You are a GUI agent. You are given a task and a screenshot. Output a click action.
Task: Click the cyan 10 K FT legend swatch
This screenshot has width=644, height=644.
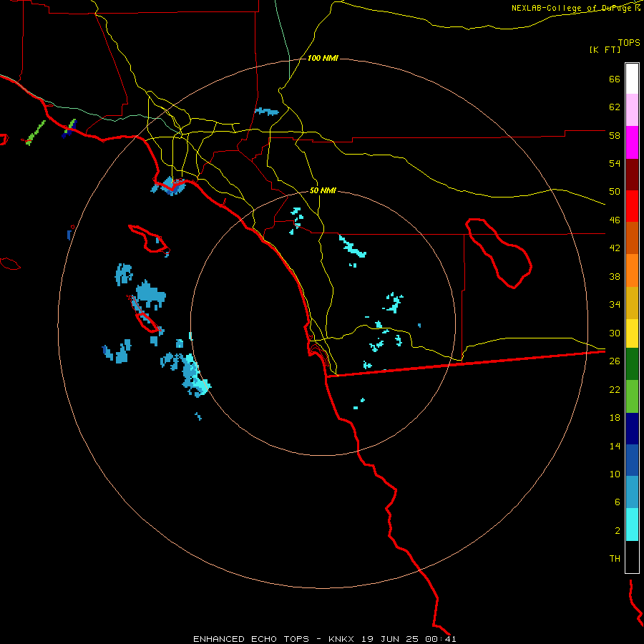(x=632, y=525)
